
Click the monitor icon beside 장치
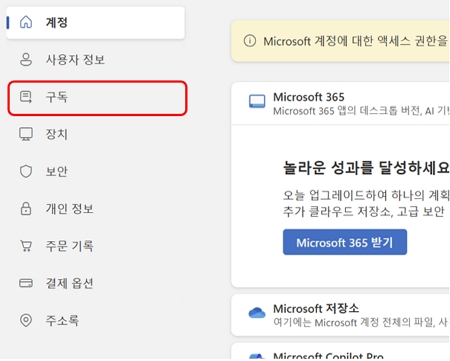[26, 134]
